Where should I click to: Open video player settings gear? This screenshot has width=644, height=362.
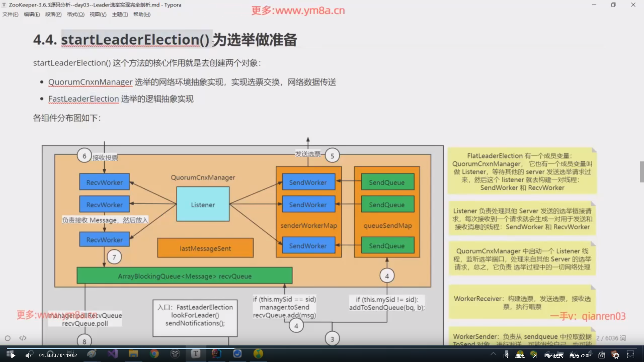point(616,355)
